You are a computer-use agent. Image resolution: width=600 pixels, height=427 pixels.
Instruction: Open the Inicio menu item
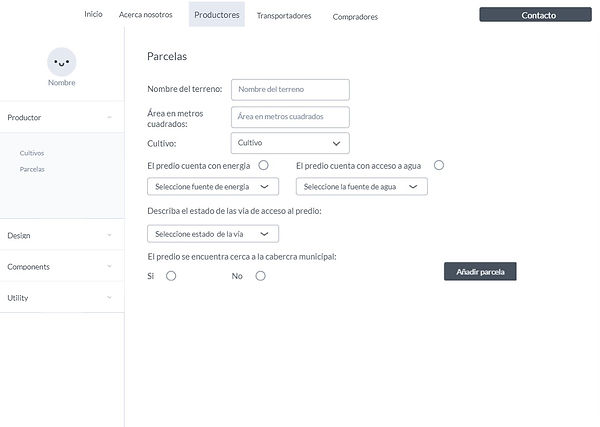[93, 14]
